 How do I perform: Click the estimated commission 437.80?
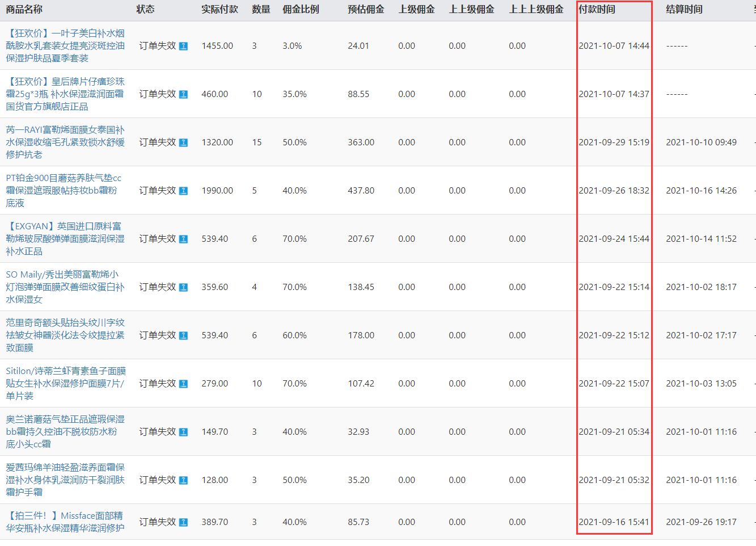click(361, 191)
